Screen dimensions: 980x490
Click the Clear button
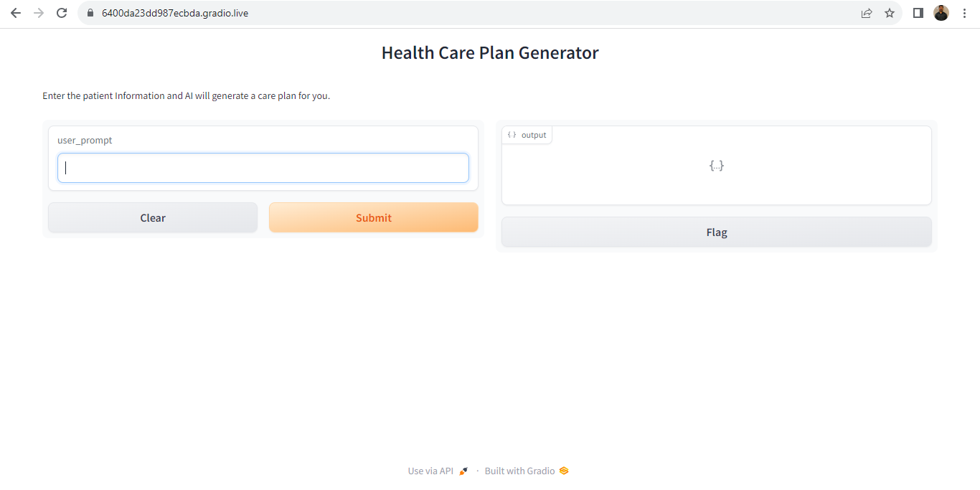tap(152, 217)
